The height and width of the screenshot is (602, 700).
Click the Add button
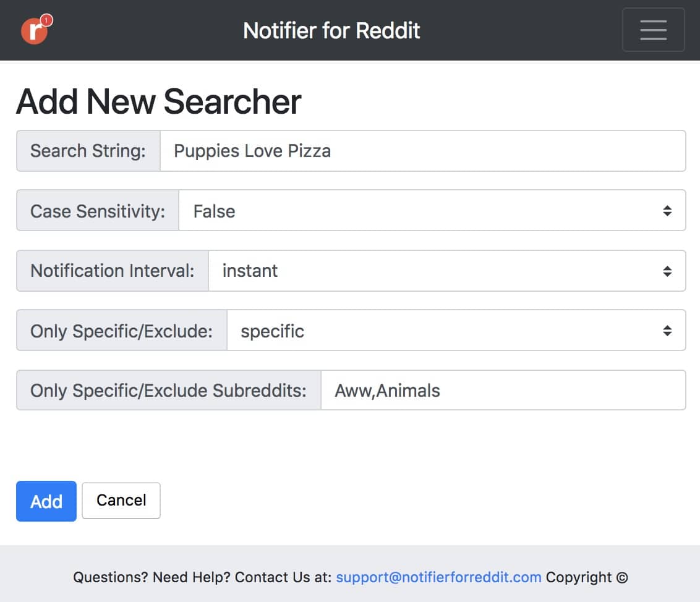[x=46, y=501]
